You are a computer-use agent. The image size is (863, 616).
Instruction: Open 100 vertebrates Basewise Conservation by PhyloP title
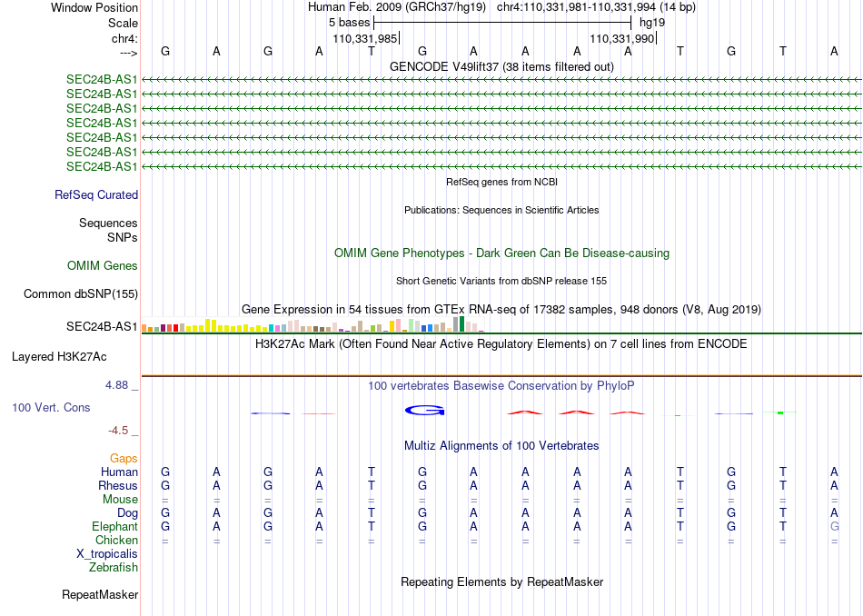[501, 386]
